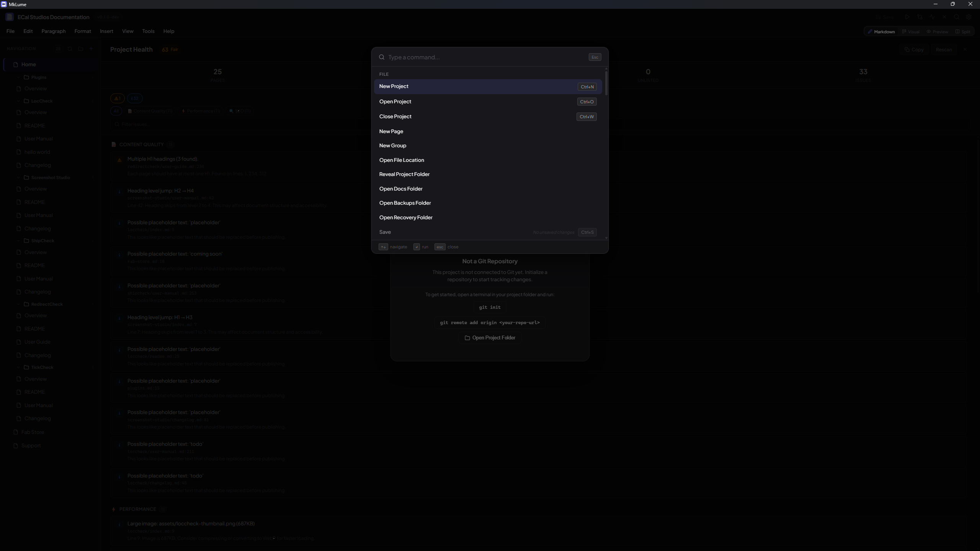Choose Open Project command
The width and height of the screenshot is (980, 551).
coord(488,101)
